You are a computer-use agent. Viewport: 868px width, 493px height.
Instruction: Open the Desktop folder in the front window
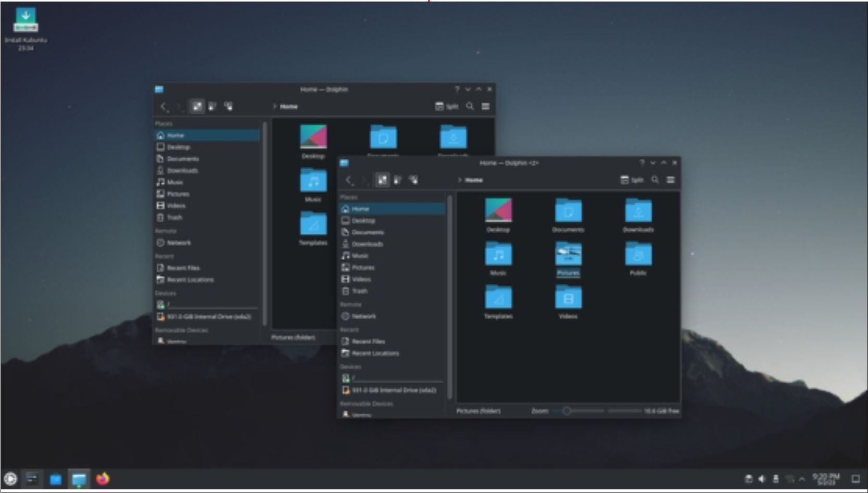[498, 216]
